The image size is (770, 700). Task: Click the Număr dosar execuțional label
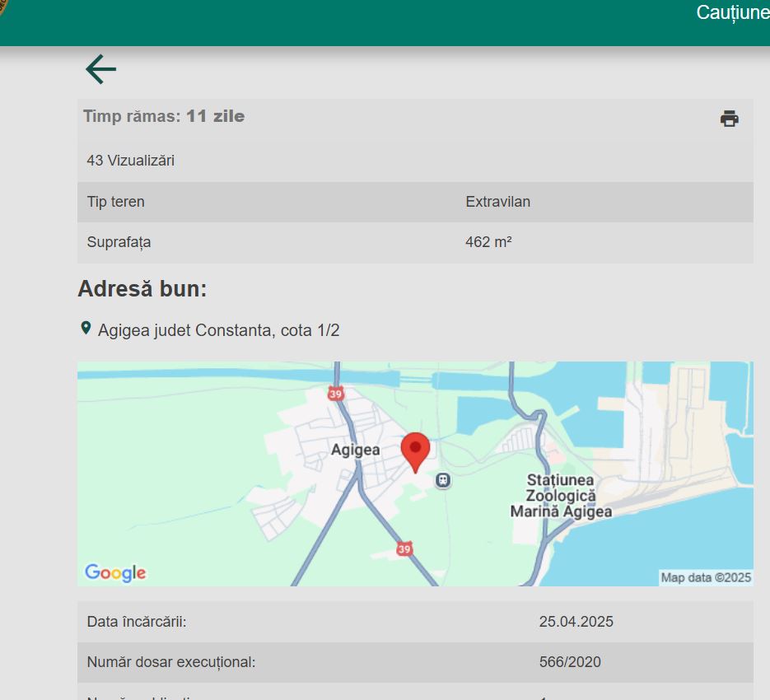tap(171, 661)
